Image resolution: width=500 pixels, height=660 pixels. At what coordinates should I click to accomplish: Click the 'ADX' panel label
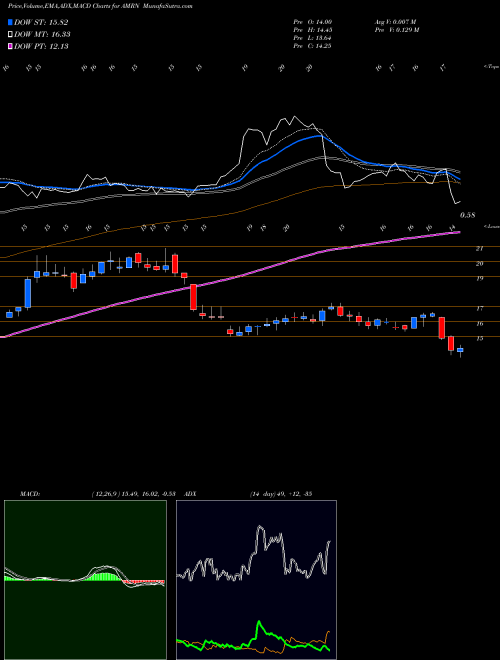191,494
